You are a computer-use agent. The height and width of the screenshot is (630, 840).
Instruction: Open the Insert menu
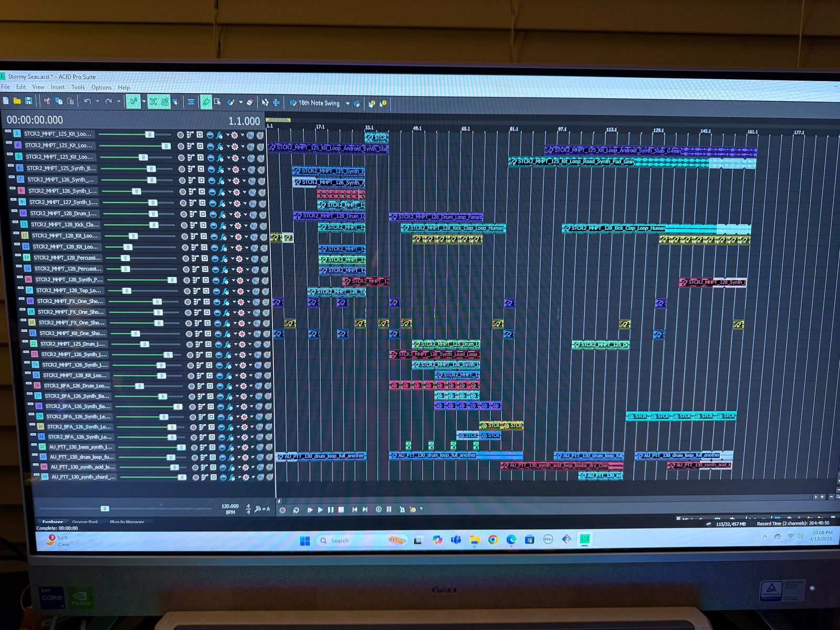(58, 87)
